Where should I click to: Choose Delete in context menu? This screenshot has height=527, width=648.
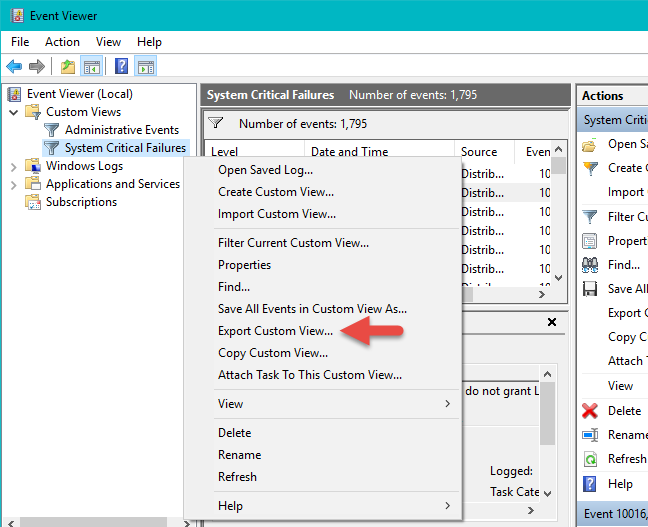[235, 433]
